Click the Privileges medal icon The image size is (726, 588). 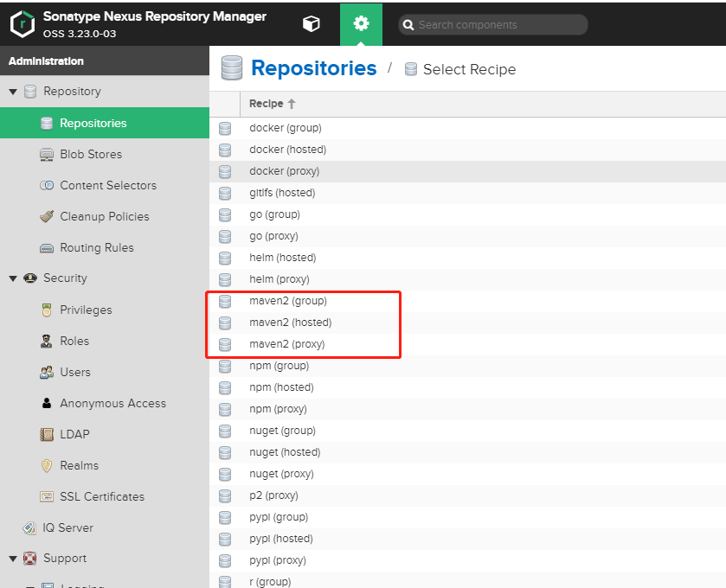(x=47, y=310)
